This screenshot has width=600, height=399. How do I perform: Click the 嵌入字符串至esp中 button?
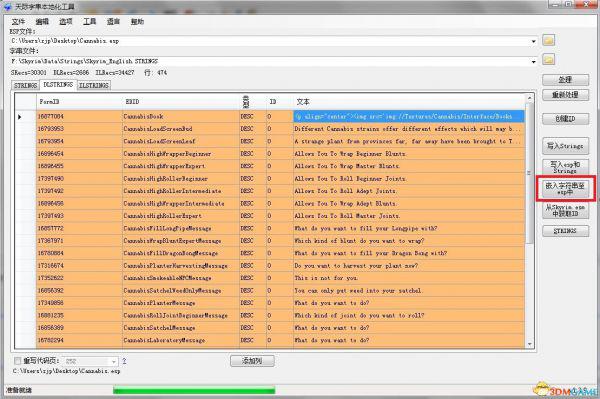tap(565, 188)
